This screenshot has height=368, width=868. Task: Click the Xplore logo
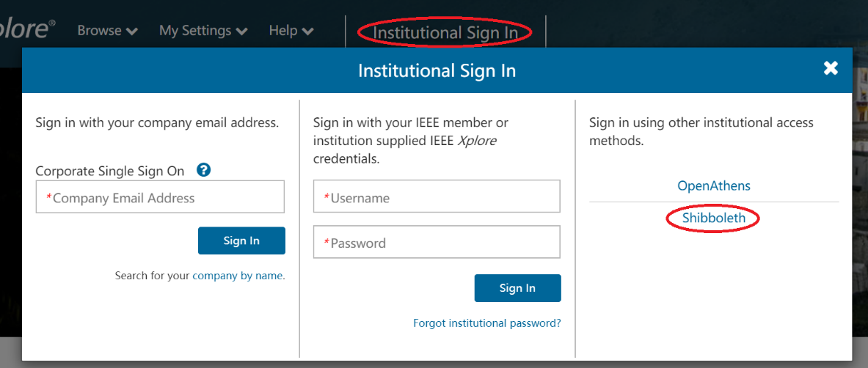(26, 31)
